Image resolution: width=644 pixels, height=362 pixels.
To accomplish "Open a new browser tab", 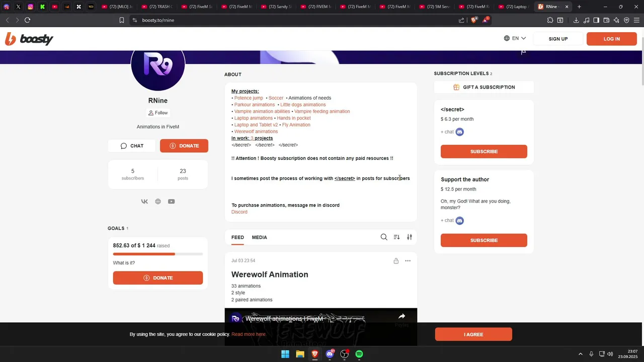I will coord(579,7).
